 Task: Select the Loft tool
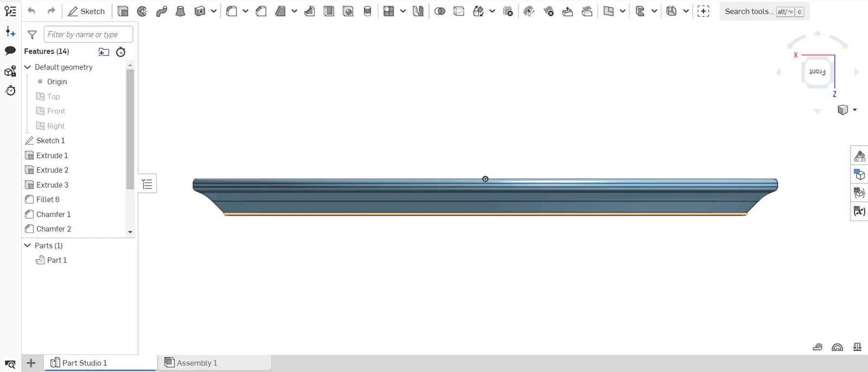click(x=181, y=11)
